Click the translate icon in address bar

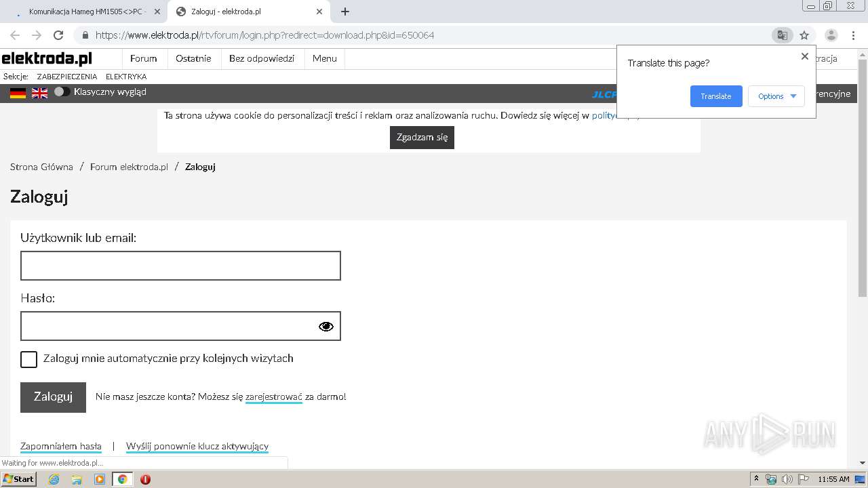coord(782,35)
